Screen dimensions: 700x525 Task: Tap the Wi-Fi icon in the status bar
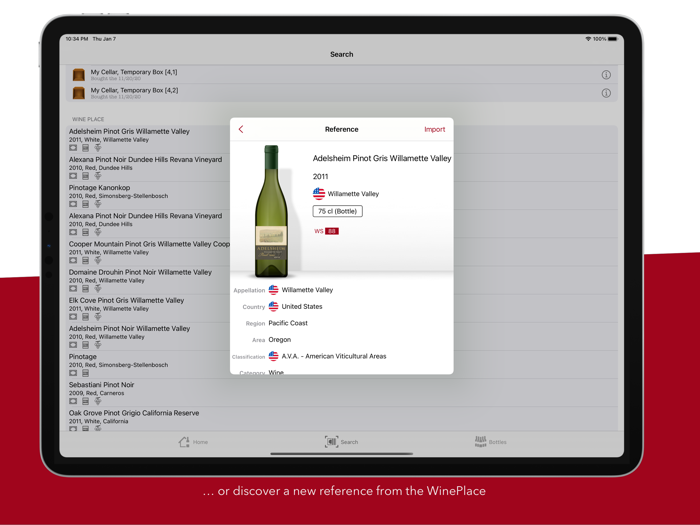[588, 39]
